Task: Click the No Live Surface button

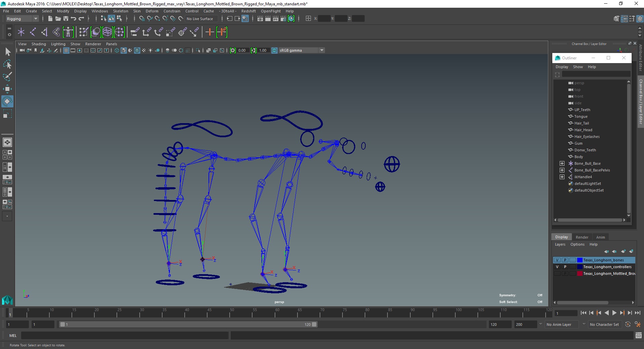Action: point(201,19)
